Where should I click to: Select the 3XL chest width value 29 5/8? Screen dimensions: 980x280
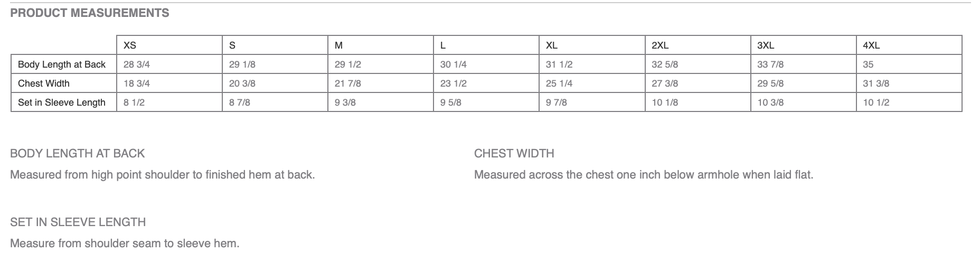point(770,83)
